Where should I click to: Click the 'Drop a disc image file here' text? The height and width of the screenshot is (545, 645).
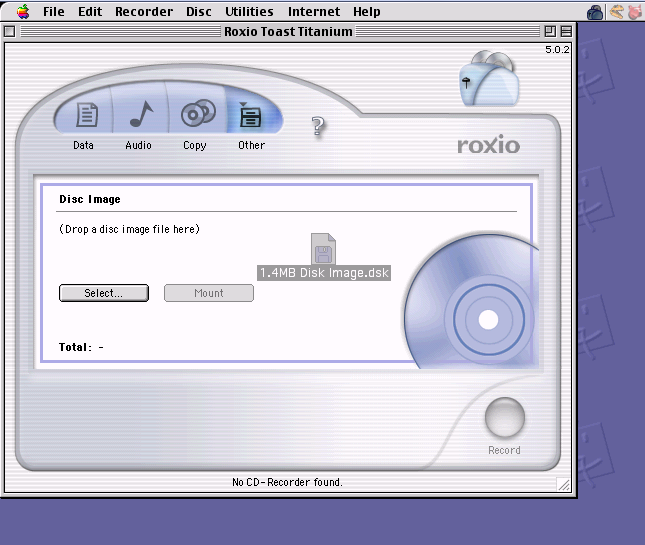pos(130,229)
